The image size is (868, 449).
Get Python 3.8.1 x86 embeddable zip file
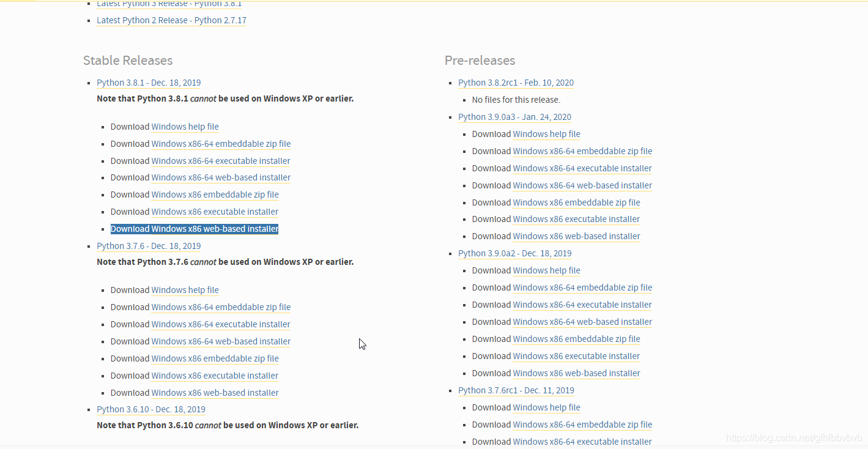click(215, 195)
